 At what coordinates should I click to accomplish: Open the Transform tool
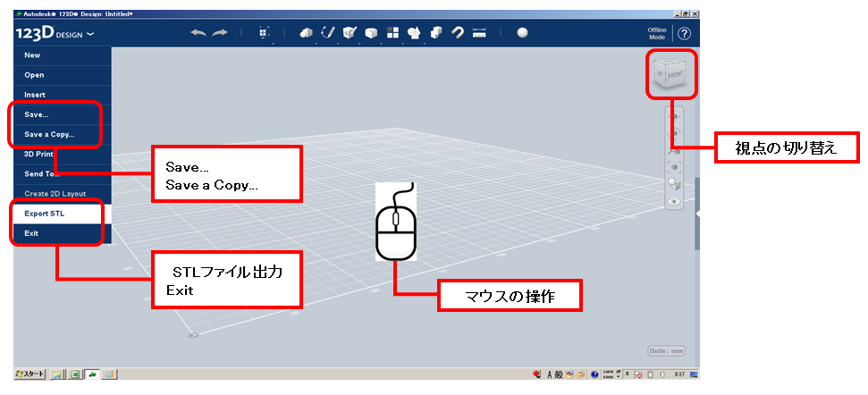tap(264, 33)
